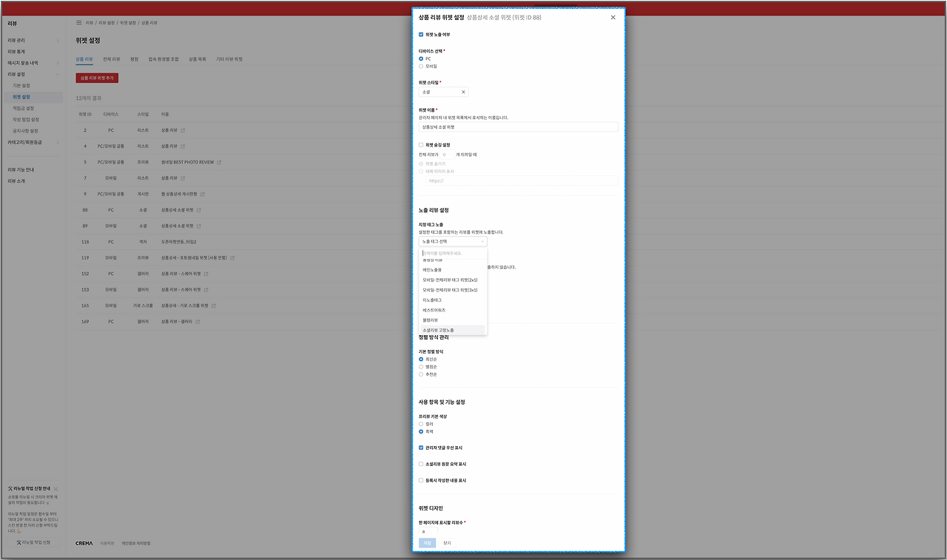
Task: Enable 소셜리뷰 원문 요약 표시 checkbox
Action: point(421,464)
